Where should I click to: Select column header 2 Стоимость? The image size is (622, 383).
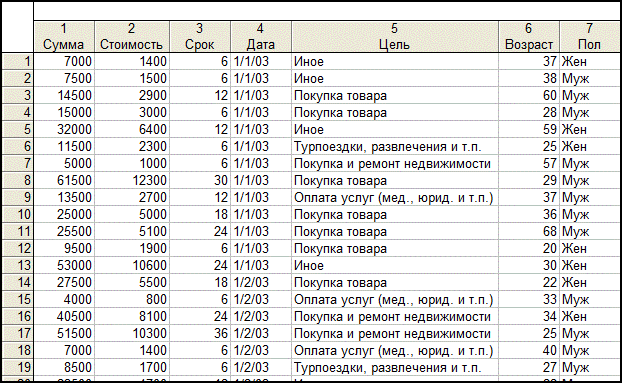(132, 36)
